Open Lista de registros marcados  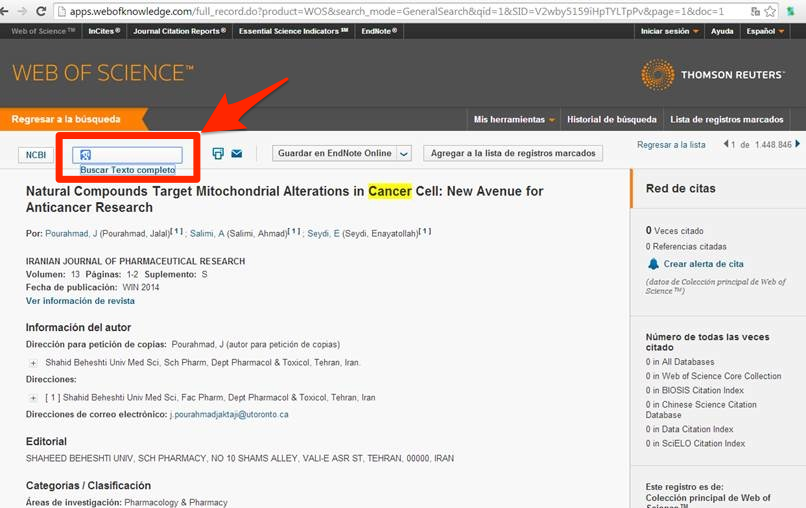(726, 119)
